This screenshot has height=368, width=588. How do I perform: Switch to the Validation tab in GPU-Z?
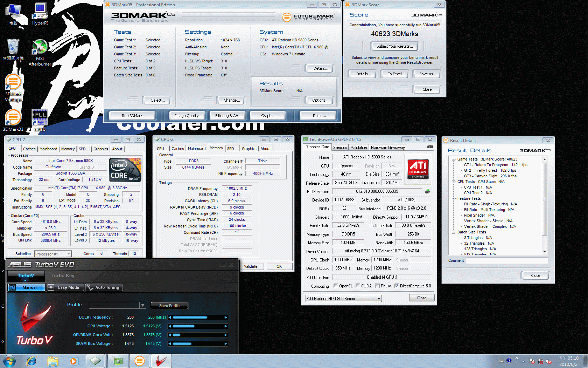[x=359, y=148]
